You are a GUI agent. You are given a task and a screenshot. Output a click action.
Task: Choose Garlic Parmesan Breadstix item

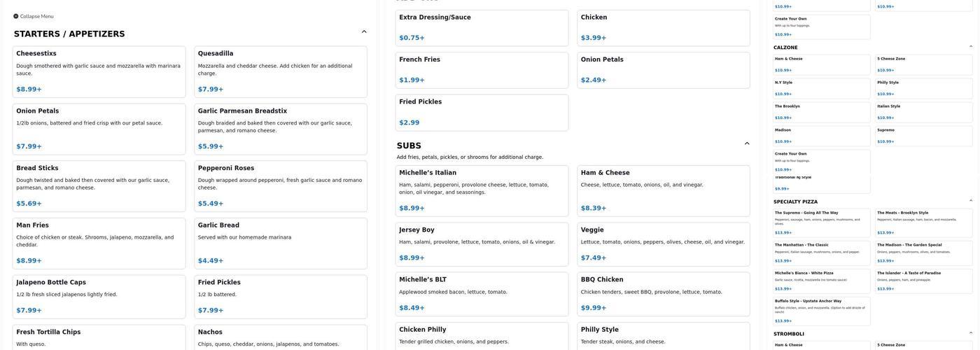click(280, 129)
